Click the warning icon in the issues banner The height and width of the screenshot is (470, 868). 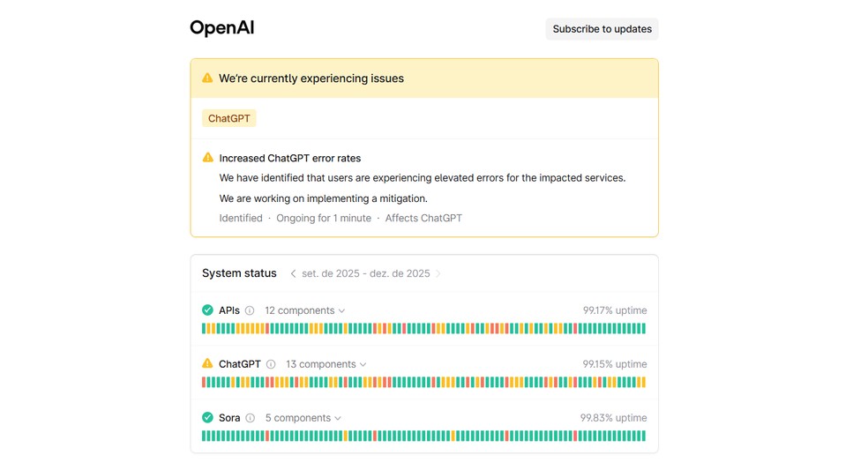click(207, 78)
